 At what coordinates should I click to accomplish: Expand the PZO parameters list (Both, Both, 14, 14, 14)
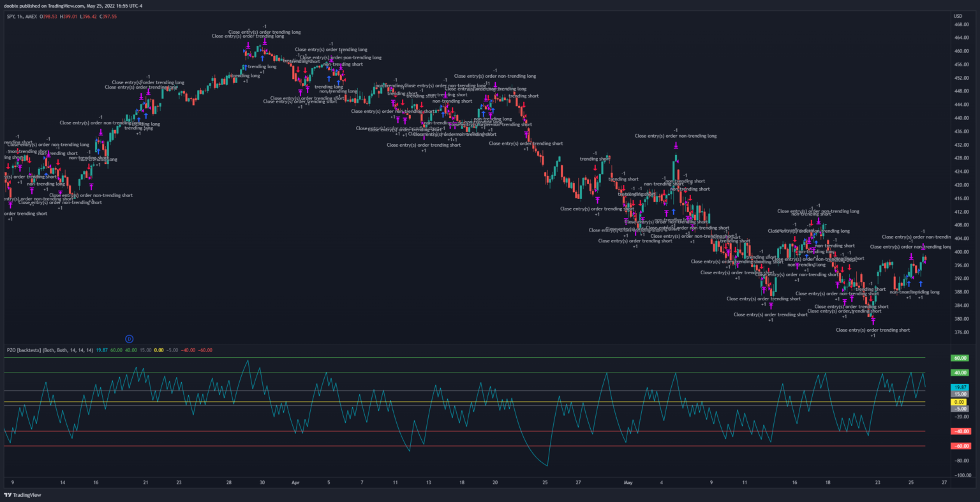tap(67, 350)
